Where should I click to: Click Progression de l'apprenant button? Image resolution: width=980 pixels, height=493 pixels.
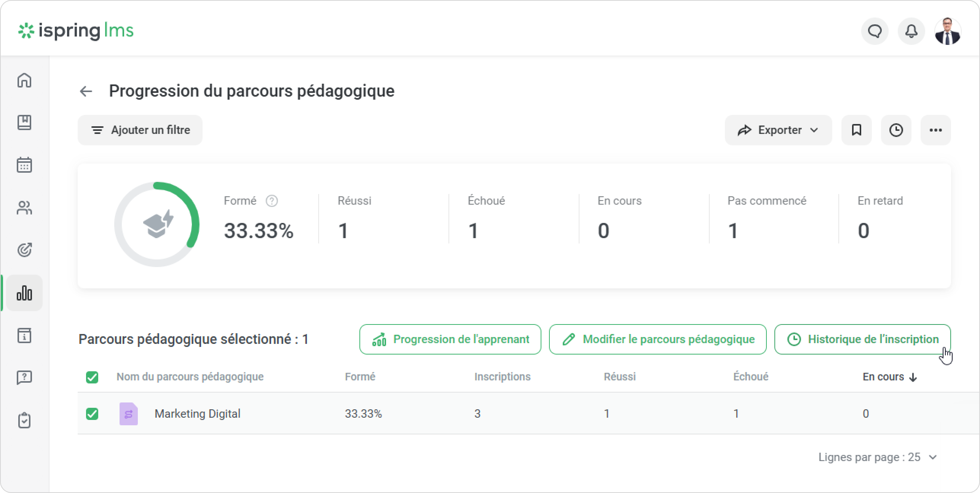pyautogui.click(x=450, y=339)
